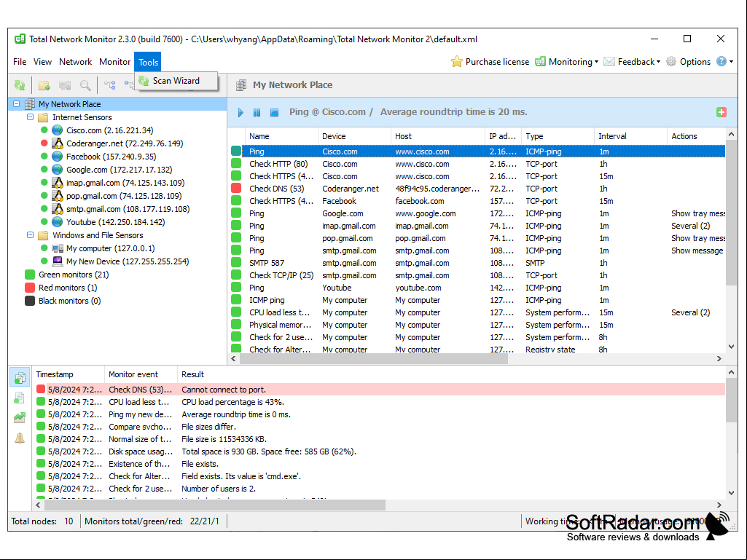This screenshot has width=747, height=560.
Task: Click the globe icon beside Cisco.com
Action: click(57, 130)
